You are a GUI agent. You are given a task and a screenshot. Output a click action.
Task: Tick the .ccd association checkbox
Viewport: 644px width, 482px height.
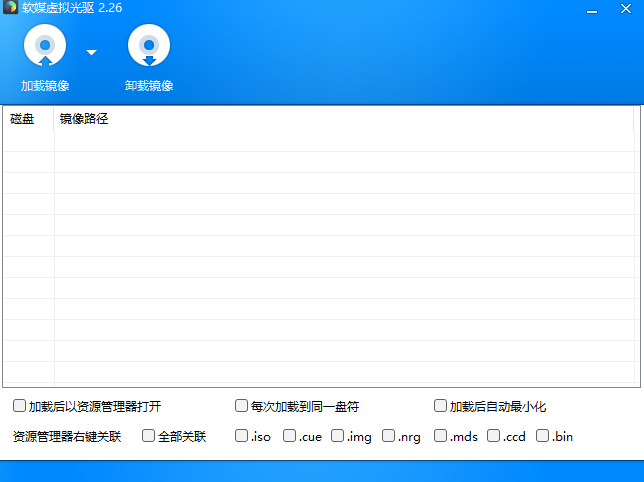[x=494, y=436]
